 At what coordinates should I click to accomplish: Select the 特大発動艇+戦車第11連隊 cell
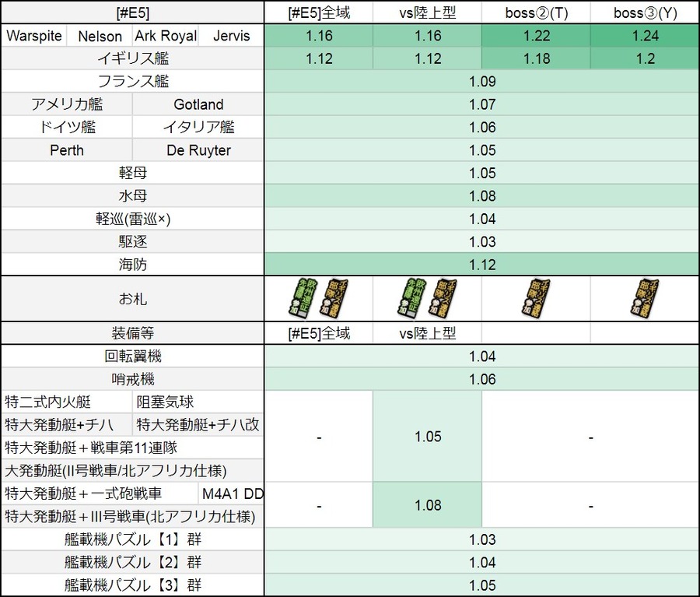click(132, 448)
